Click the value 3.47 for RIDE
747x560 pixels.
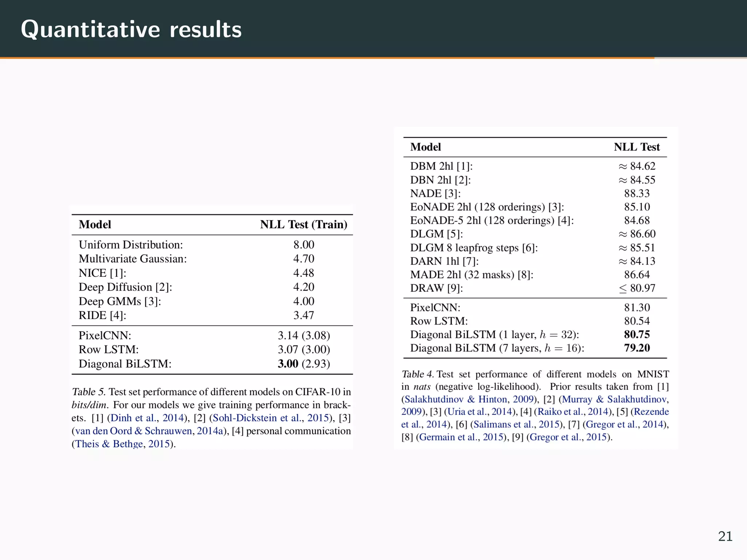[x=304, y=315]
